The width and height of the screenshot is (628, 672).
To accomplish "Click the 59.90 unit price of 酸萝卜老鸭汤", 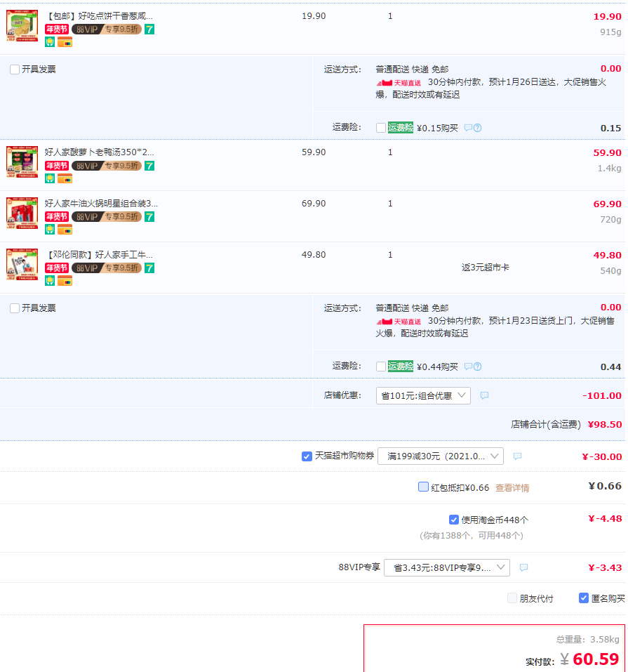I will pos(314,152).
